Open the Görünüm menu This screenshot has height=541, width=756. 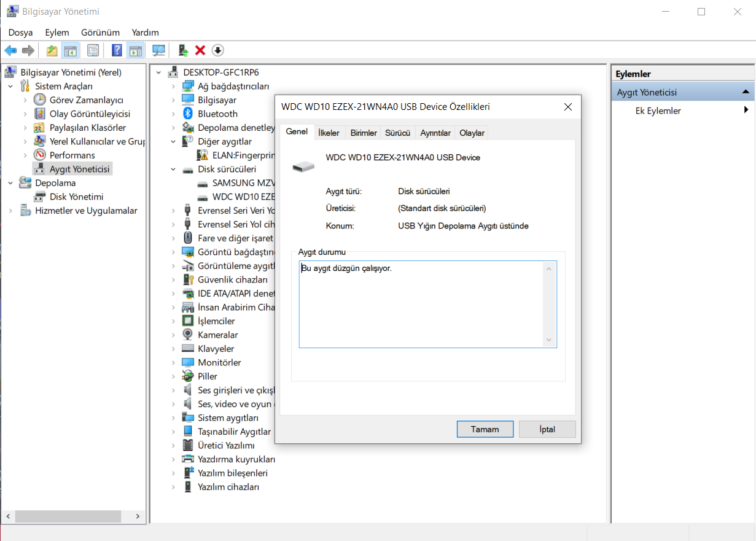100,32
